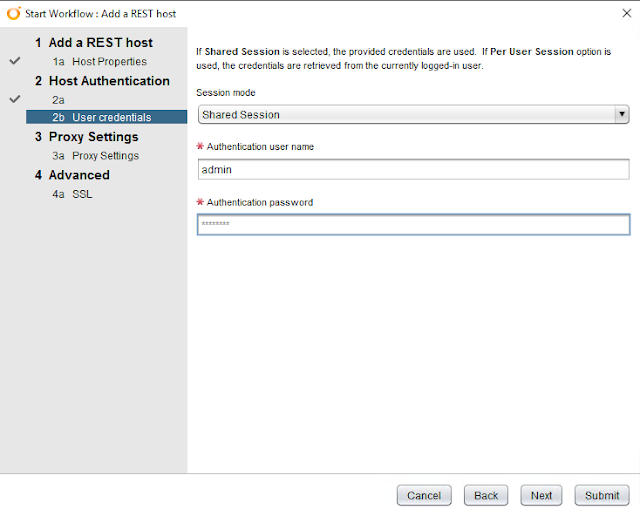Viewport: 640px width, 516px height.
Task: Select the Shared Session combo box
Action: 412,115
